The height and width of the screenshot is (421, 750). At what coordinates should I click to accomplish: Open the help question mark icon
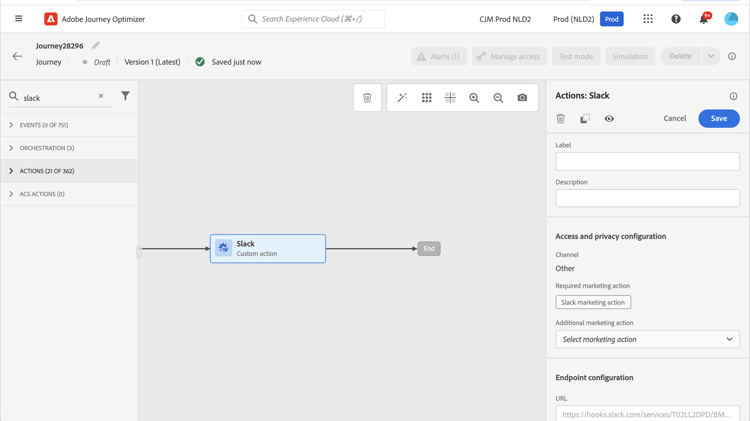tap(676, 19)
